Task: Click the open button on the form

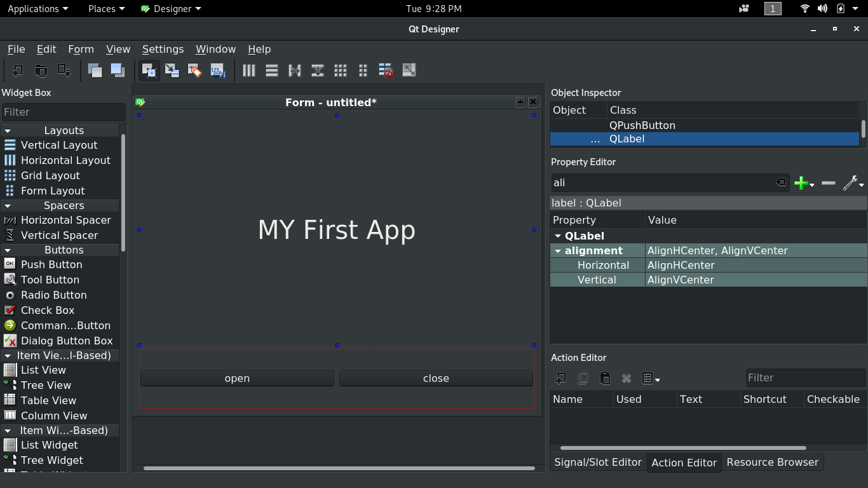Action: tap(236, 378)
